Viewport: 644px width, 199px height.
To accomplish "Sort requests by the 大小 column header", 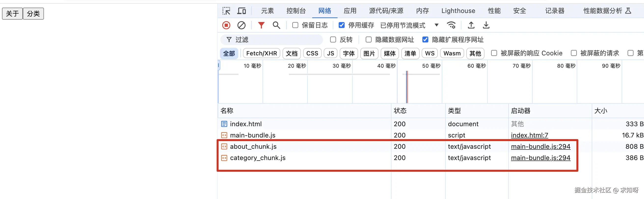I will (618, 111).
